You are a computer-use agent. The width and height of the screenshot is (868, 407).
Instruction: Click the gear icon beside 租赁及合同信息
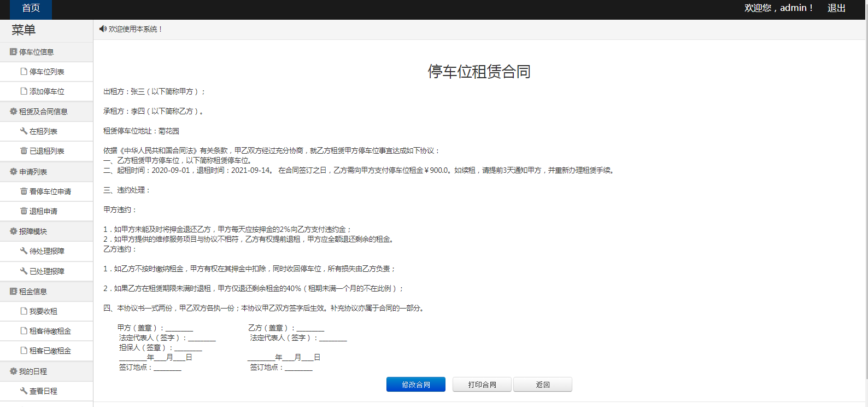coord(14,112)
